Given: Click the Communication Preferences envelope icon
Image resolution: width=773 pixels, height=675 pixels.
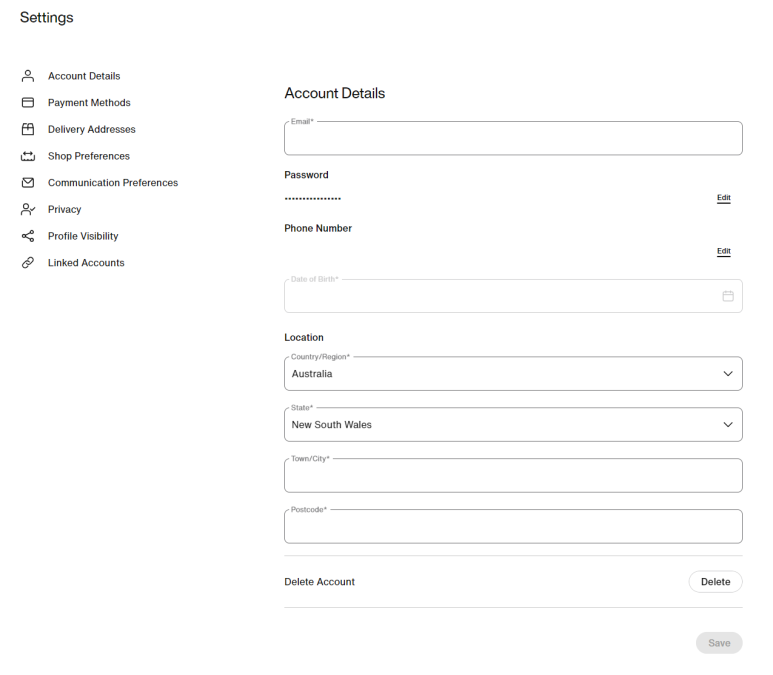Looking at the screenshot, I should [28, 183].
